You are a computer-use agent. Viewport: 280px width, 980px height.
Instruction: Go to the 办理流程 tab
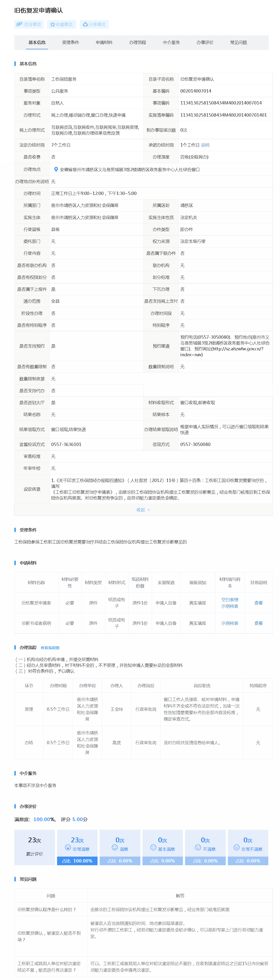pos(138,42)
